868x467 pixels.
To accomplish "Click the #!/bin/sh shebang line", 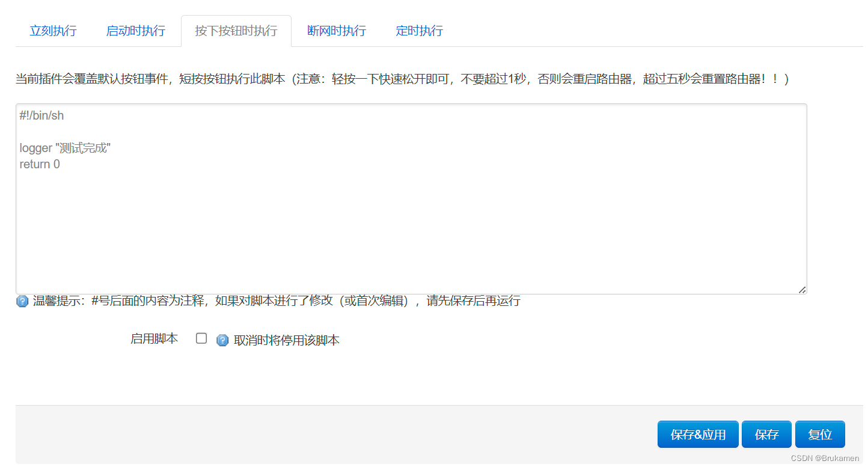I will tap(40, 115).
